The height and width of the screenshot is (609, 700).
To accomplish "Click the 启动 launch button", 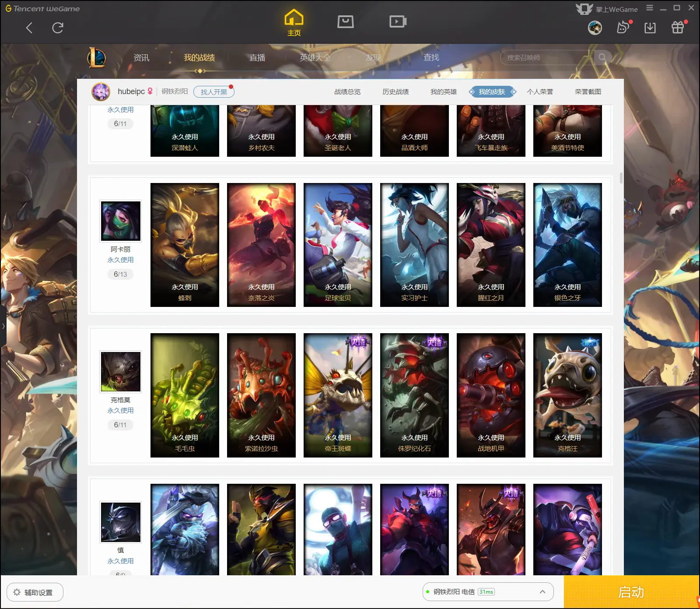I will [631, 592].
